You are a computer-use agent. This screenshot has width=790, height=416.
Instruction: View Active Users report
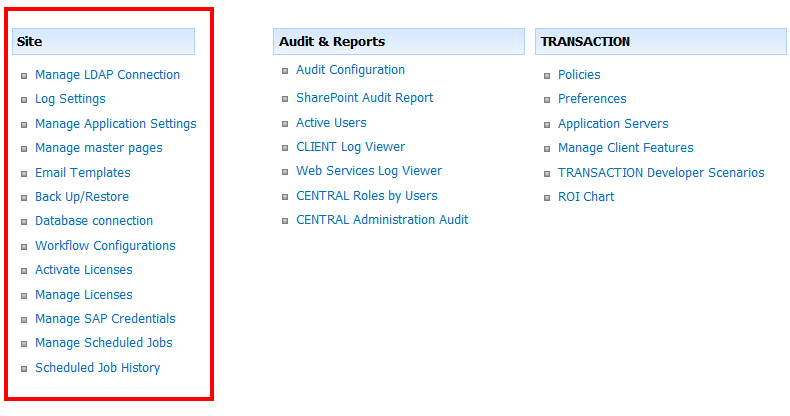tap(331, 123)
